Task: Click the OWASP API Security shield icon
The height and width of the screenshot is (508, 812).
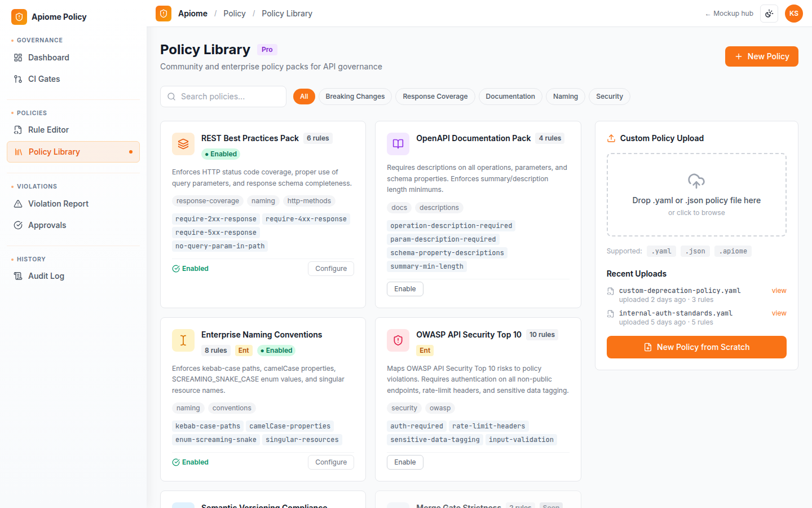Action: pos(398,340)
